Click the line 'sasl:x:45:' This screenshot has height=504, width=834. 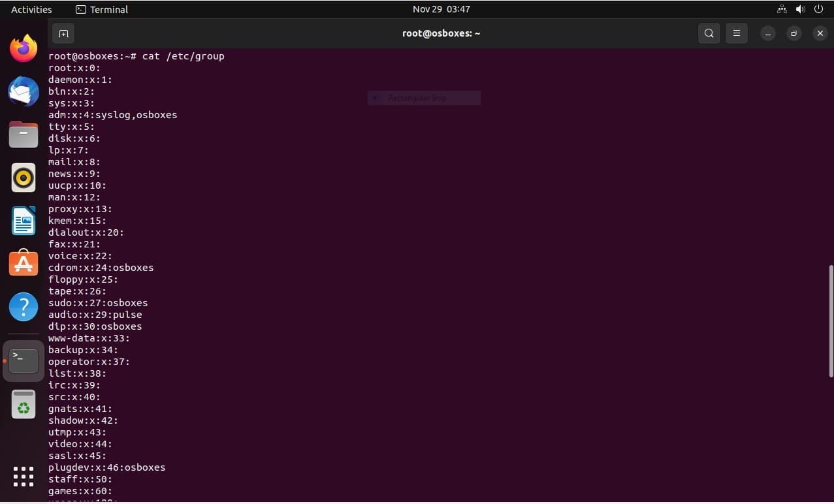click(x=78, y=456)
